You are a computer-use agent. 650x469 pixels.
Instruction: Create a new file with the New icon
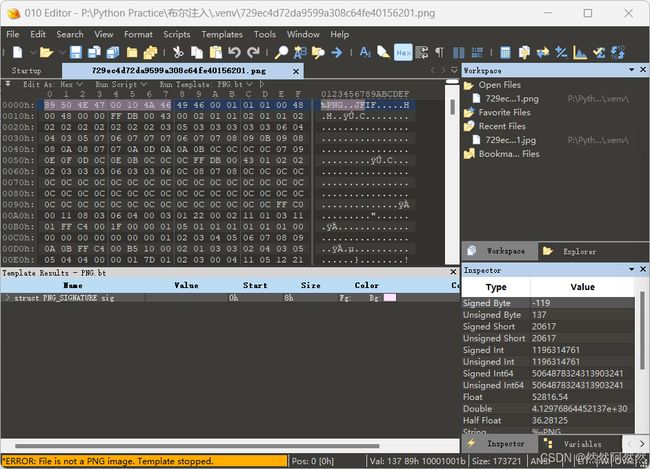click(x=17, y=52)
